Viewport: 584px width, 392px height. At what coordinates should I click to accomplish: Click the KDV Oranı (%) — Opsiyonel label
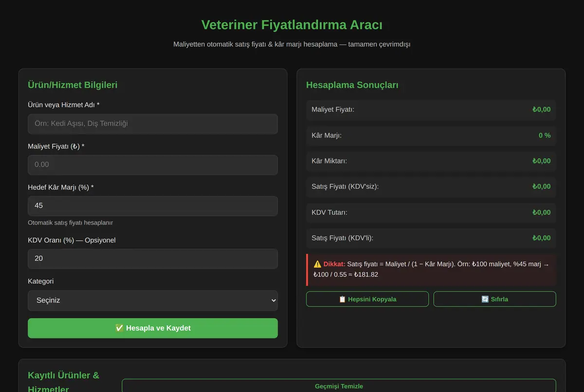[72, 240]
